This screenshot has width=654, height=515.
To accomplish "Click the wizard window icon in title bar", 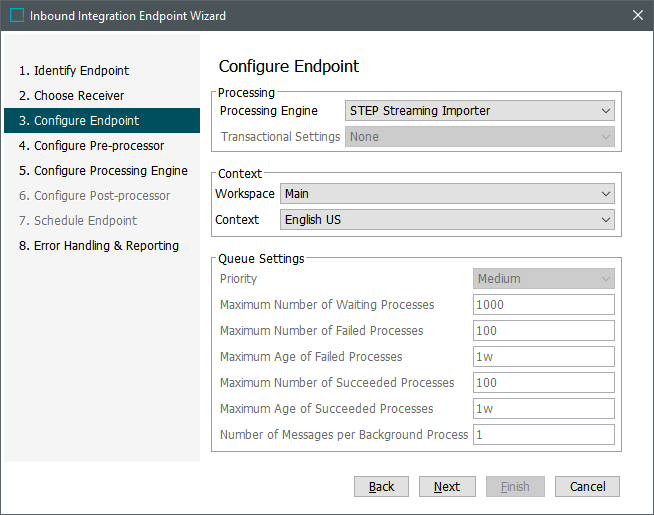I will point(16,16).
